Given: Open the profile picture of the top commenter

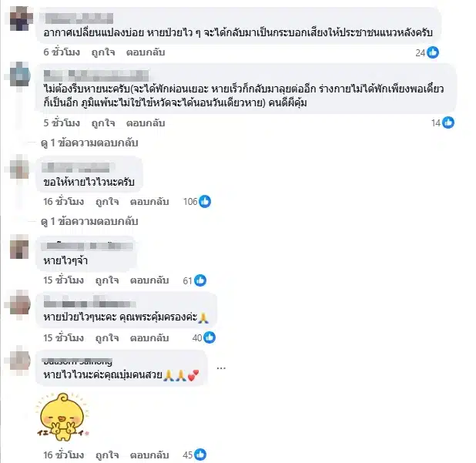Looking at the screenshot, I should point(20,18).
